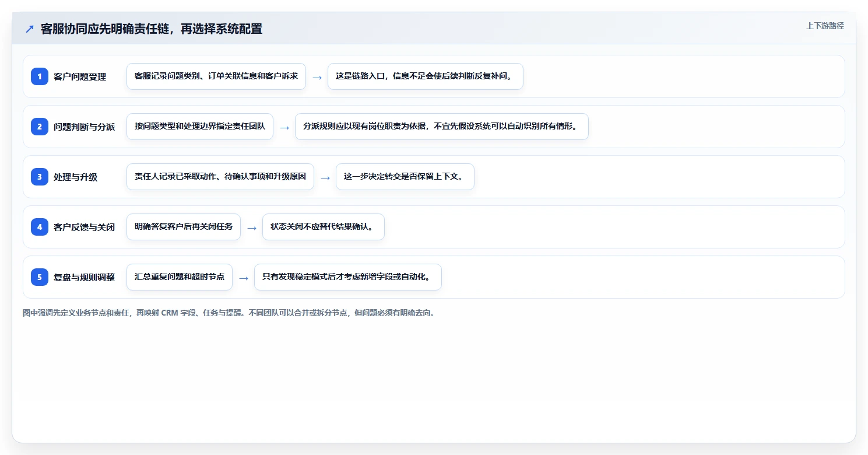Click the box 这是链路入口，信息不足会使后续判断反复补问

[x=426, y=76]
